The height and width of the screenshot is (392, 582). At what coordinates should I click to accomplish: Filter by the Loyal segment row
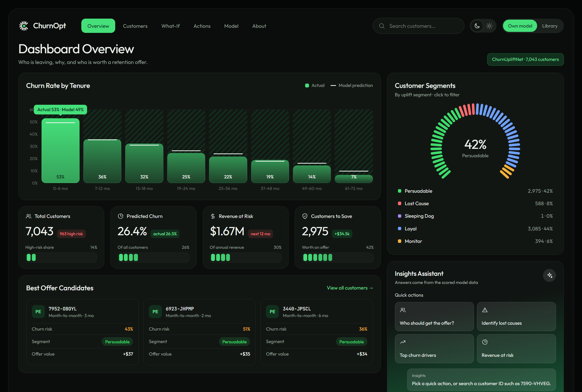[475, 229]
